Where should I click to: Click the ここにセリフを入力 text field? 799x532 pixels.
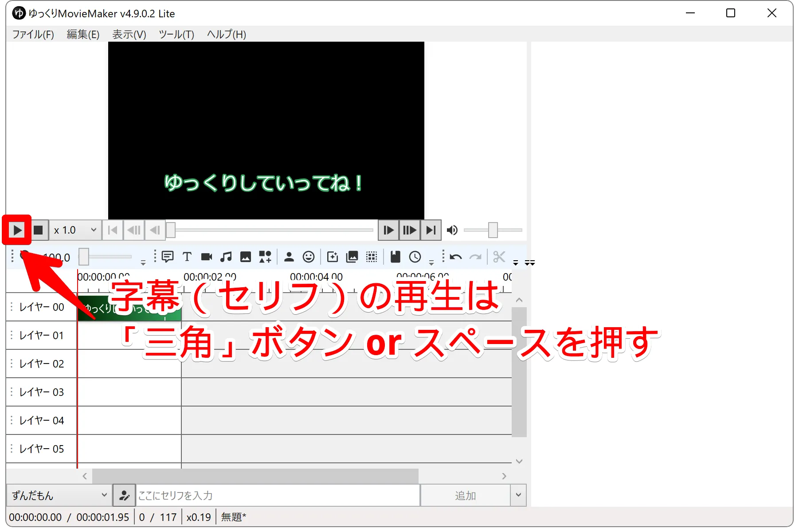pos(277,495)
